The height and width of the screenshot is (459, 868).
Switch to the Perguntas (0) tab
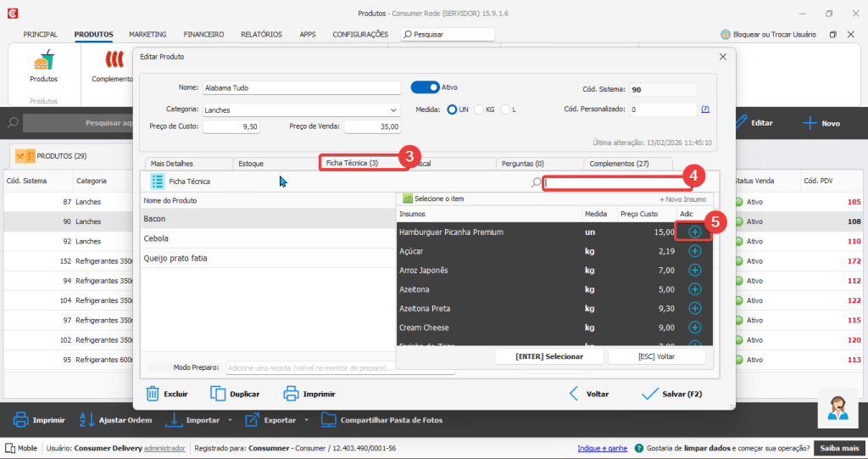click(522, 163)
